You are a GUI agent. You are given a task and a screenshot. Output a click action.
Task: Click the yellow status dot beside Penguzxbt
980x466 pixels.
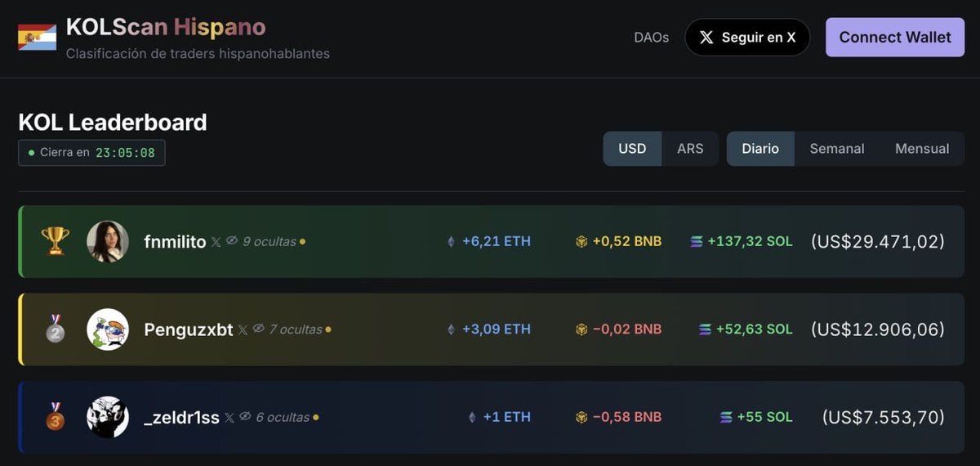[328, 329]
